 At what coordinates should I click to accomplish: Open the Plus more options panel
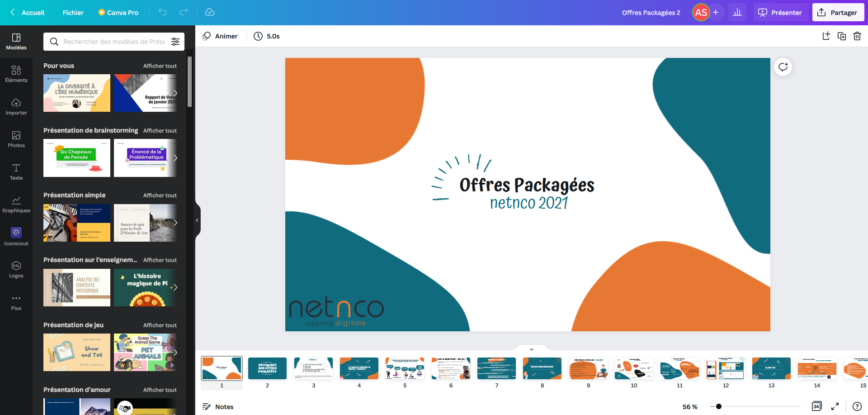[x=16, y=302]
